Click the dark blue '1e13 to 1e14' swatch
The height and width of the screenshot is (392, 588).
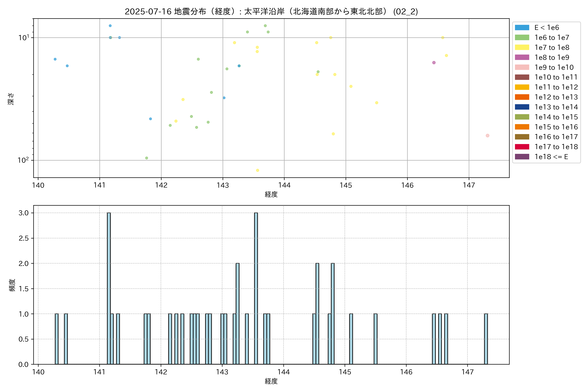[x=522, y=107]
